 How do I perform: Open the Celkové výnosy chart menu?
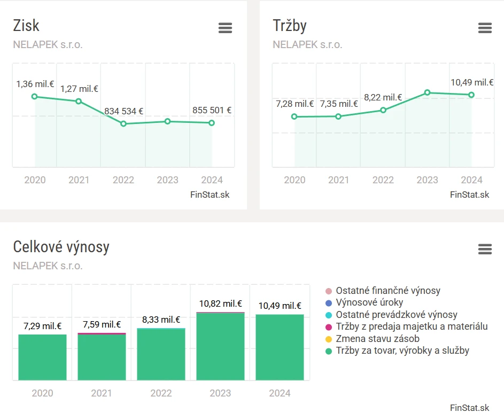[485, 249]
